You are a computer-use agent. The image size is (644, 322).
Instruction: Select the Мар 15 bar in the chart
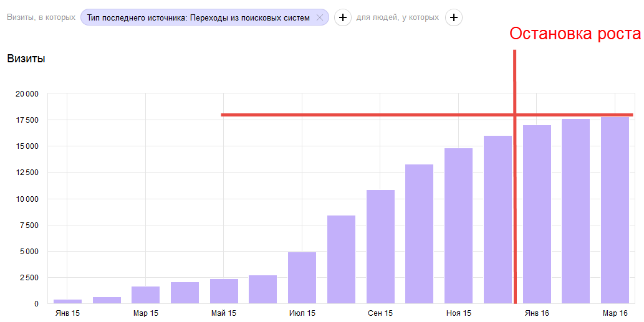point(145,295)
